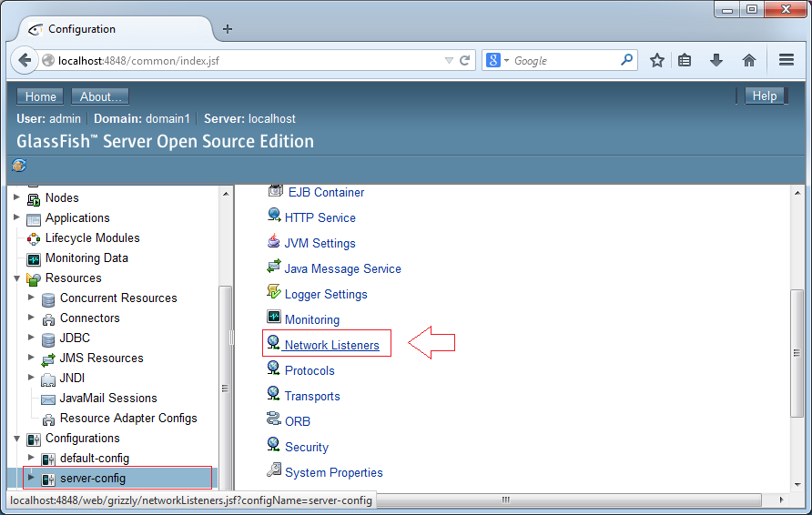Open a new browser tab

point(228,29)
